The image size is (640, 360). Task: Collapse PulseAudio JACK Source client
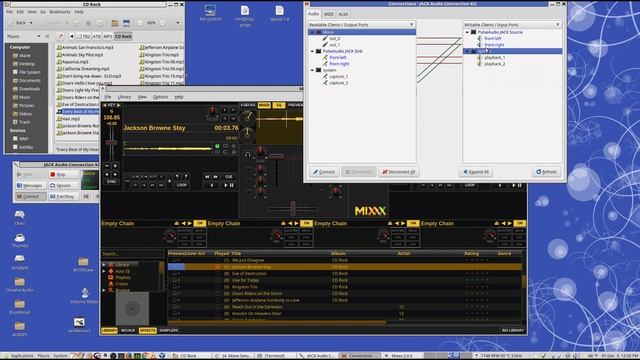coord(467,32)
